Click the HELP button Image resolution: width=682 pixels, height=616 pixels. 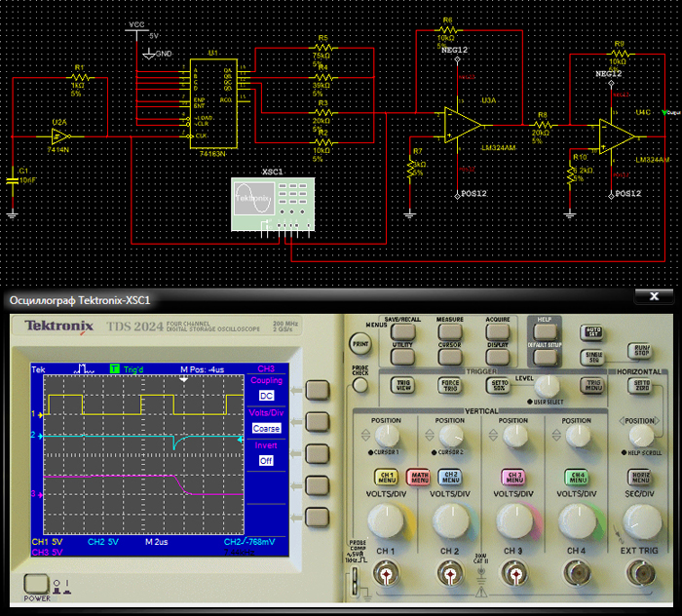(545, 332)
